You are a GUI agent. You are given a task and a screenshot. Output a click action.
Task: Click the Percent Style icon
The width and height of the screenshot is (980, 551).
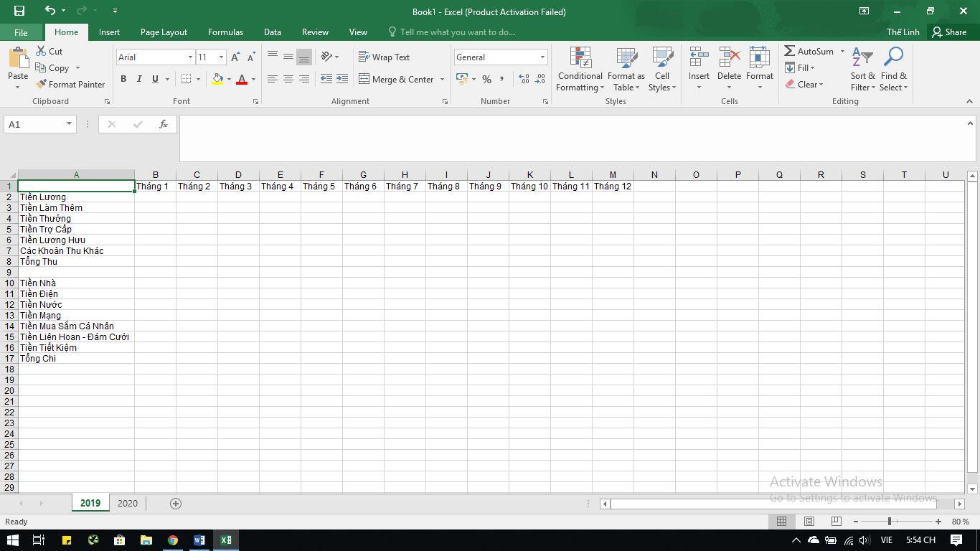(x=486, y=79)
